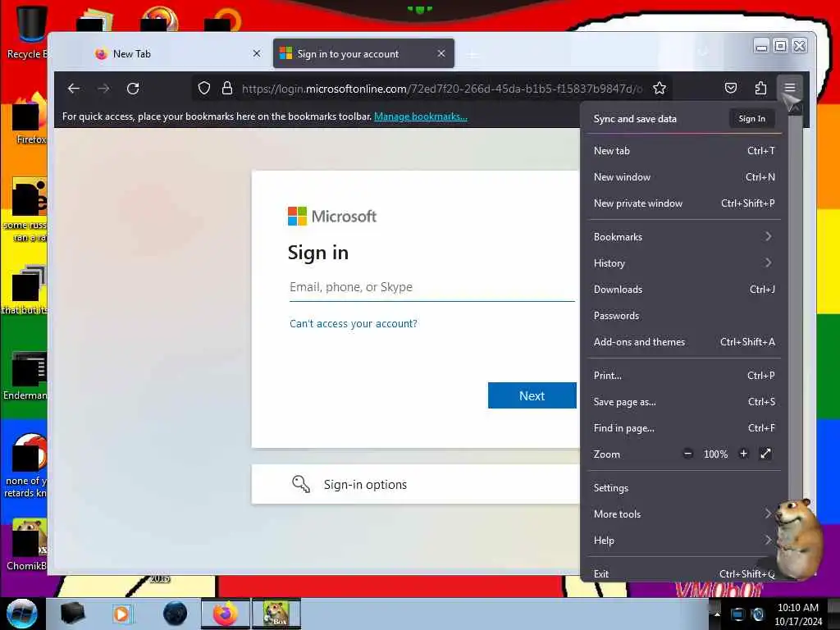Expand the More tools submenu
The height and width of the screenshot is (630, 840).
coord(684,514)
